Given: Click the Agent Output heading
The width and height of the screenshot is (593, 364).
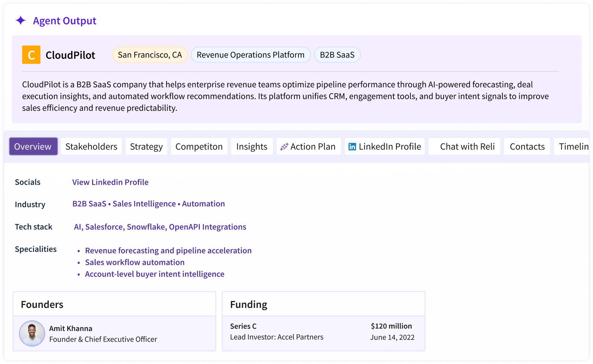Looking at the screenshot, I should click(65, 21).
